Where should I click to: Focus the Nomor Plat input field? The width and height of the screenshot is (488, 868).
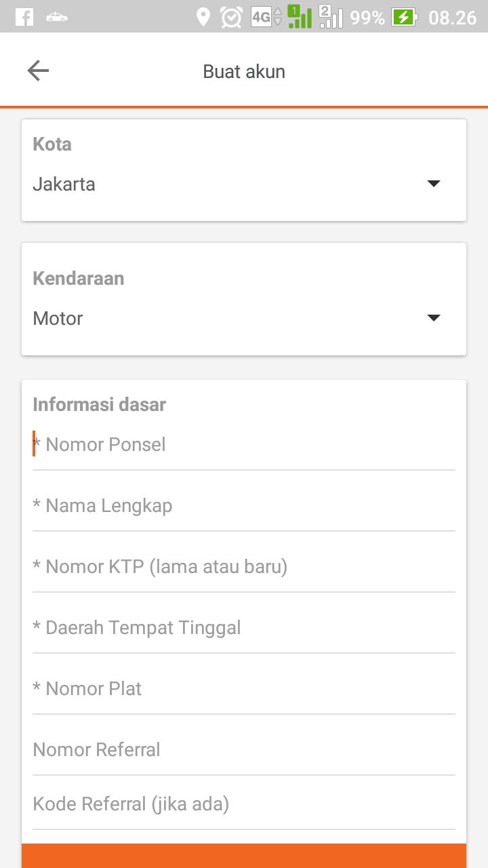(244, 689)
